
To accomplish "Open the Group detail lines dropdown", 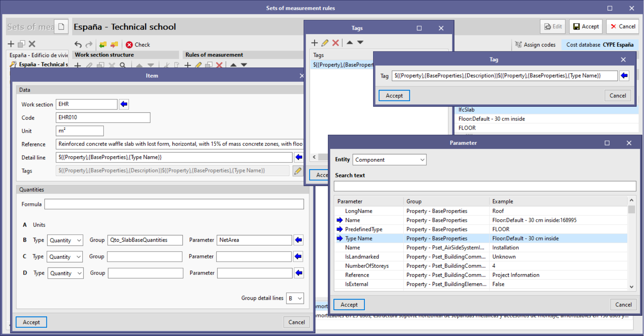I will 295,298.
